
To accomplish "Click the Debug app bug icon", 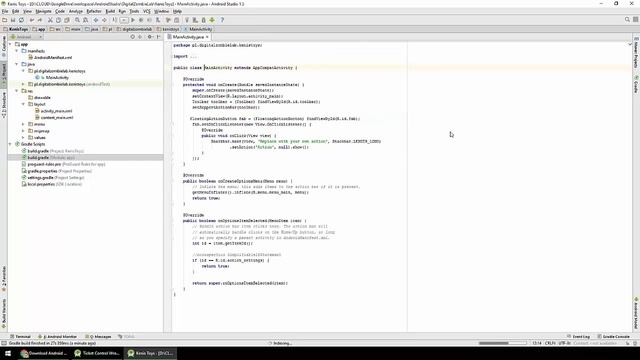I will (141, 20).
